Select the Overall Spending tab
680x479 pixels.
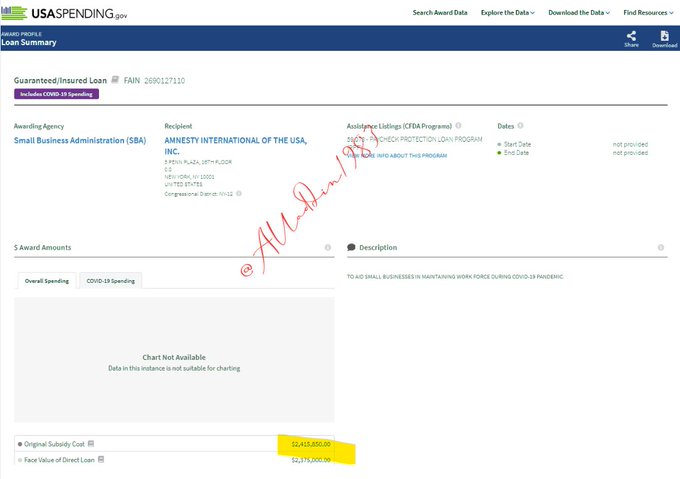pyautogui.click(x=47, y=281)
